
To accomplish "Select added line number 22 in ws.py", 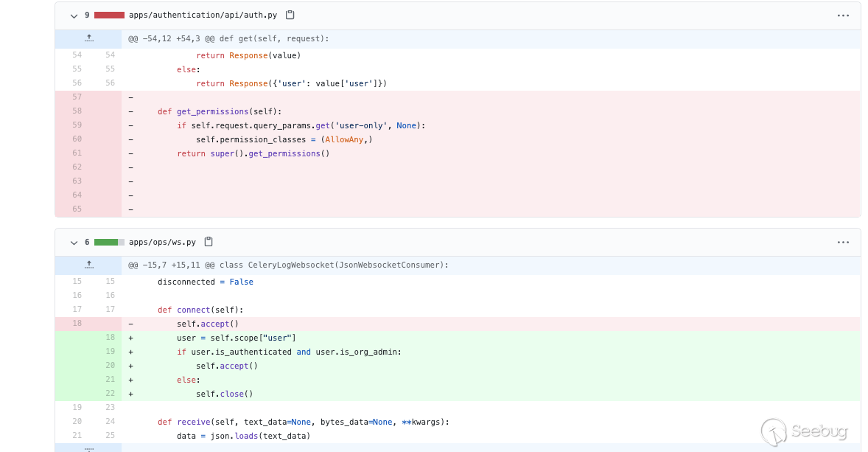I will coord(110,394).
